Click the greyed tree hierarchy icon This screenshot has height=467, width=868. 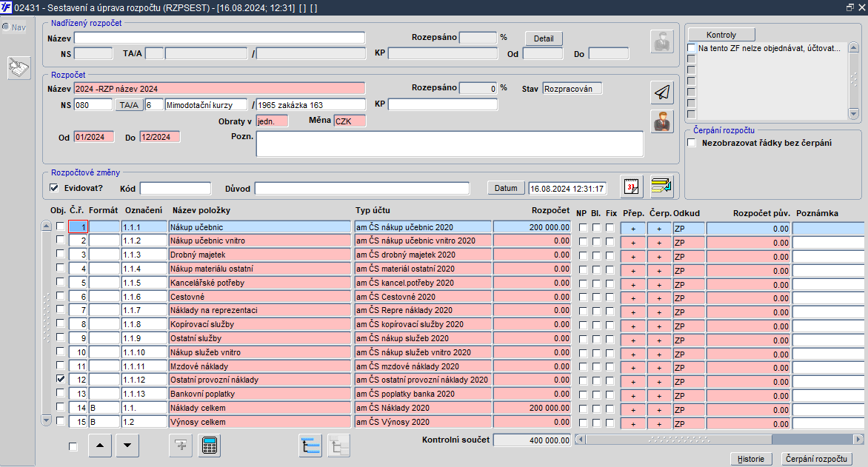point(338,446)
